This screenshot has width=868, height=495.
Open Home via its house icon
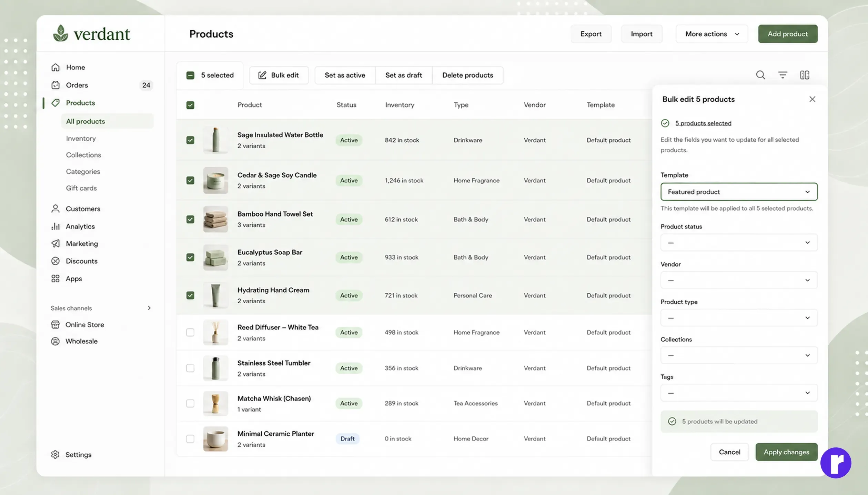pyautogui.click(x=55, y=67)
